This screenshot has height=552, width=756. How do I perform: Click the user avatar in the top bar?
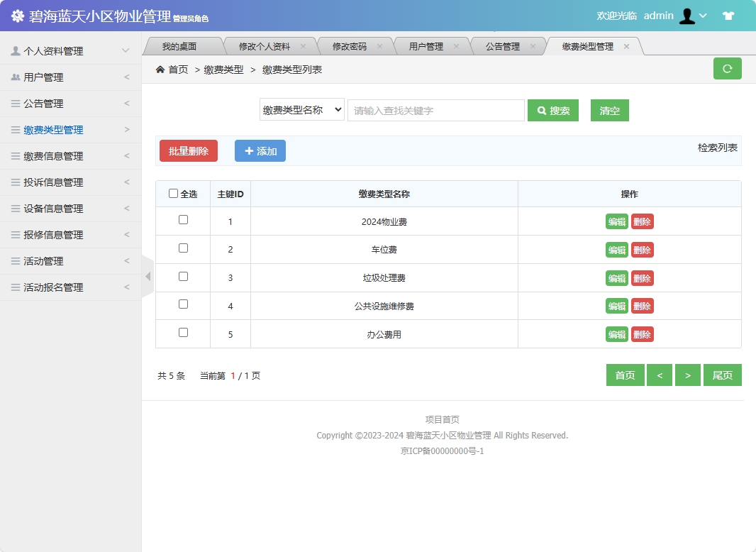pyautogui.click(x=686, y=15)
